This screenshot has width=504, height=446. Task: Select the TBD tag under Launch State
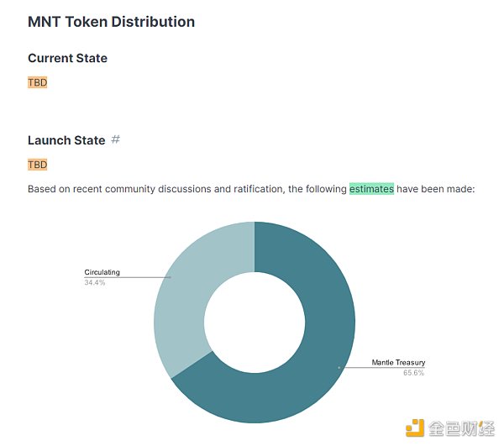(x=37, y=165)
